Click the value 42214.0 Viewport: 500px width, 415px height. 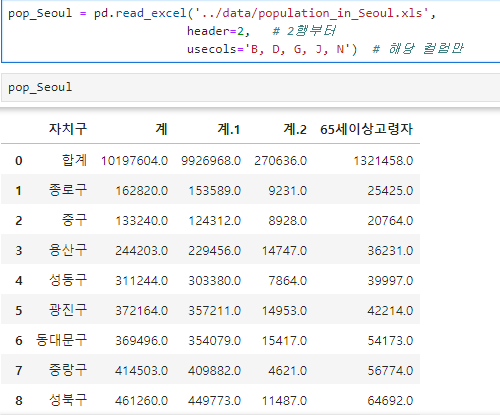(390, 311)
